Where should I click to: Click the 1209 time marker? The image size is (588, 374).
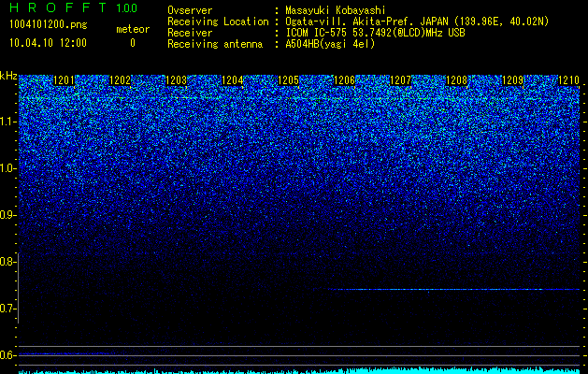pos(512,80)
